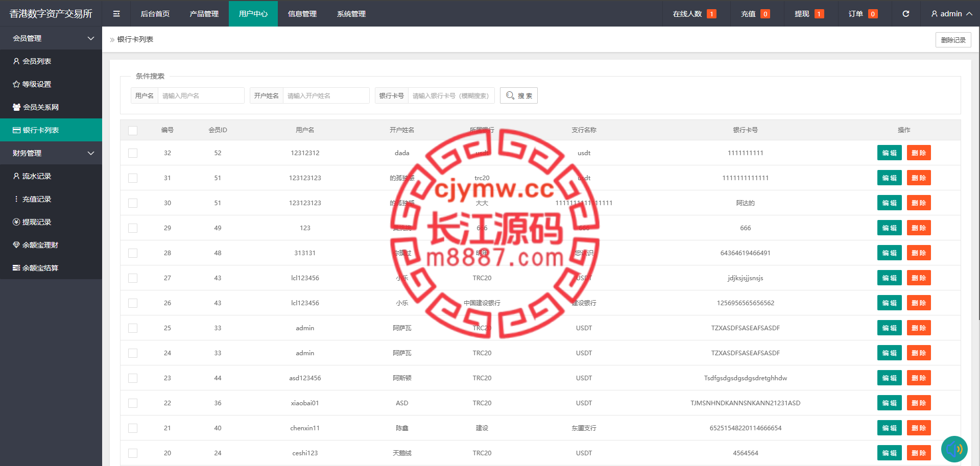Click the 银行卡号 search input field
This screenshot has height=466, width=980.
coord(451,95)
